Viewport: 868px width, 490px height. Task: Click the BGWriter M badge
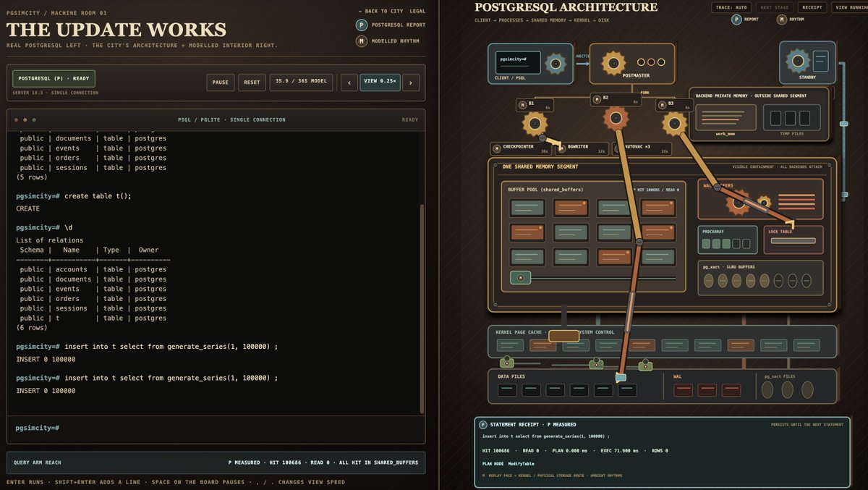pos(562,149)
